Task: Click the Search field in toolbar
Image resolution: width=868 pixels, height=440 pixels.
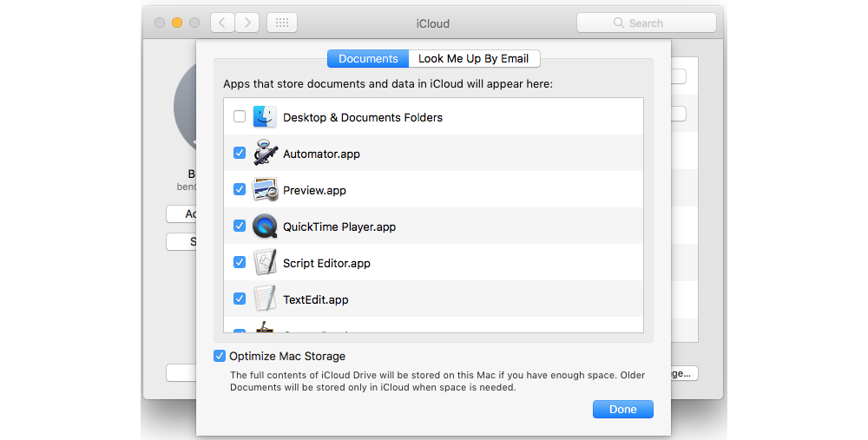Action: [646, 23]
